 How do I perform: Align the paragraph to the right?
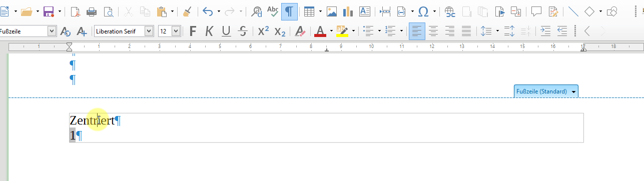pyautogui.click(x=450, y=31)
